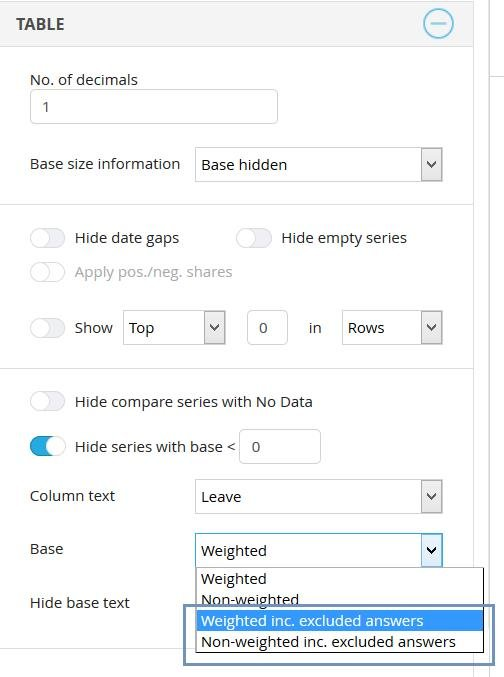Disable Hide series with base toggle

48,446
